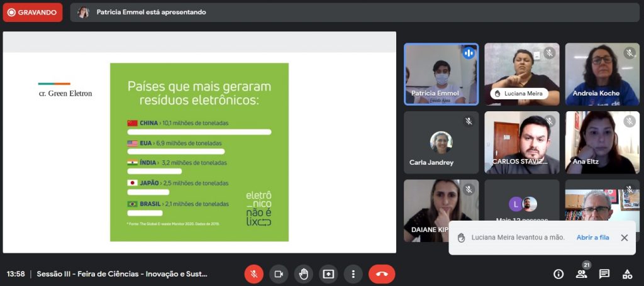Toggle the camera on/off button
644x286 pixels.
click(278, 274)
